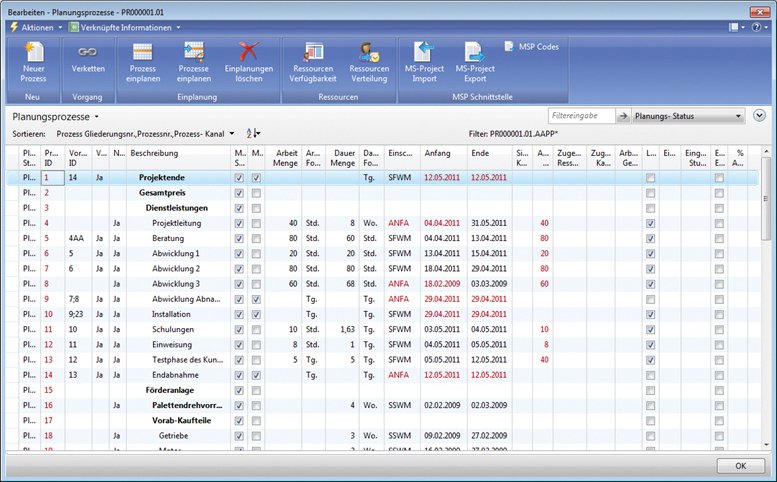
Task: Toggle second checkbox in Installation row
Action: tap(256, 315)
